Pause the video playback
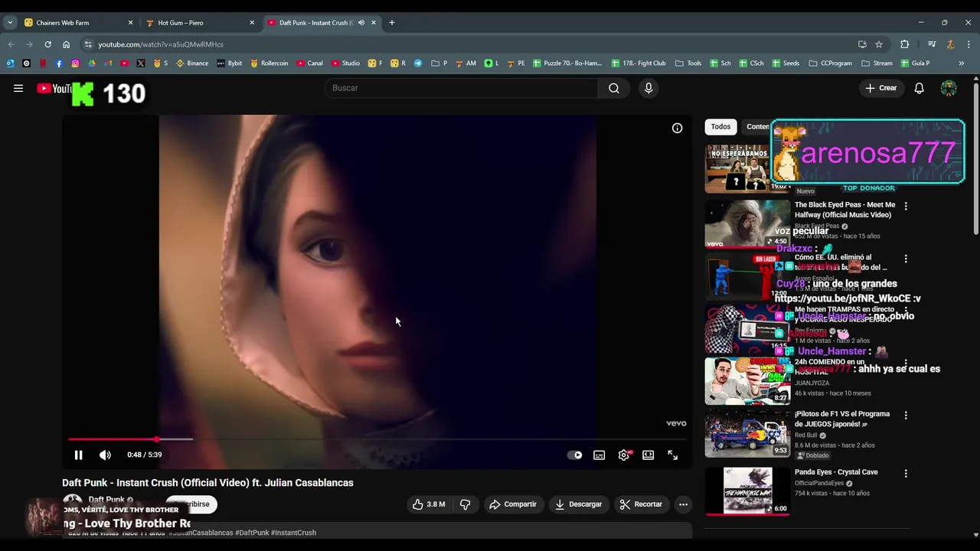This screenshot has width=980, height=551. 78,455
